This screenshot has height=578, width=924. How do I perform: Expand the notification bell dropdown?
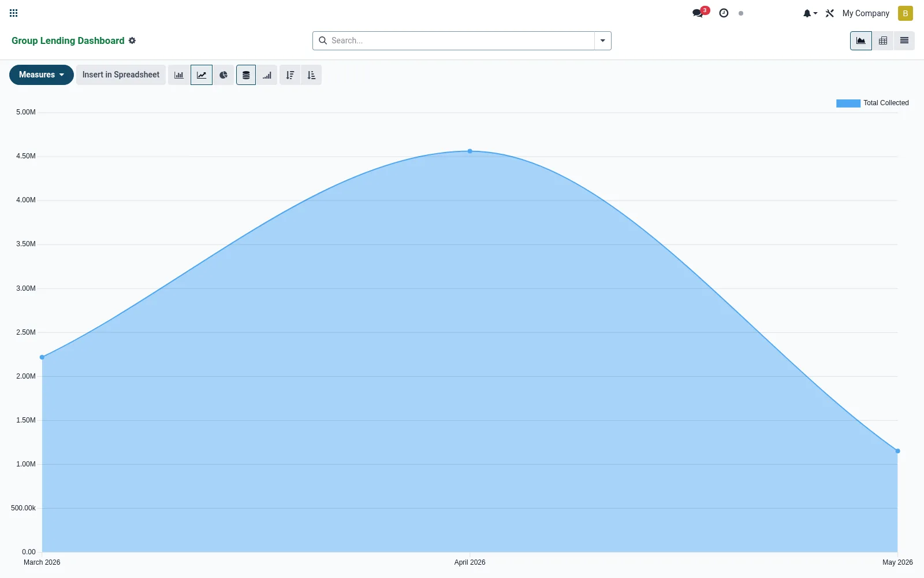click(x=810, y=13)
